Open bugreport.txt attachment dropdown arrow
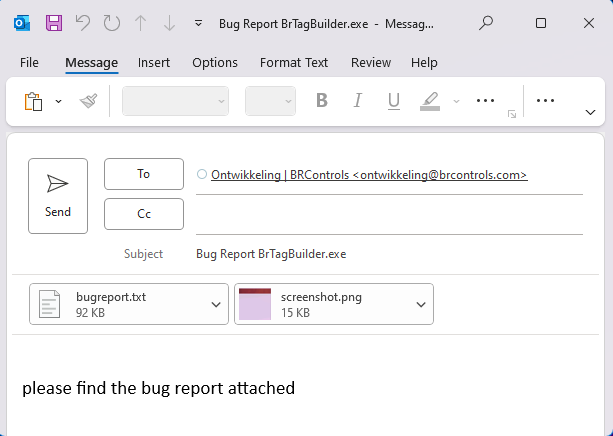Screen dimensions: 613x436 [x=216, y=305]
